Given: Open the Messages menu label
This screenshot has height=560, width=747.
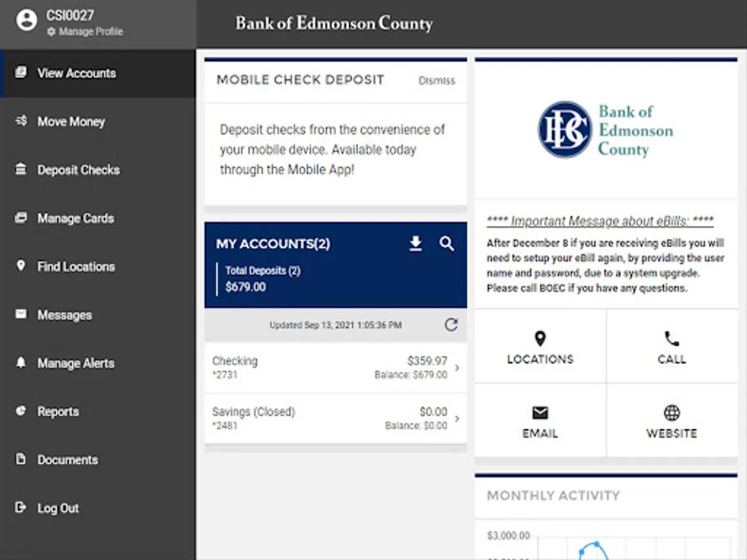Looking at the screenshot, I should coord(65,315).
